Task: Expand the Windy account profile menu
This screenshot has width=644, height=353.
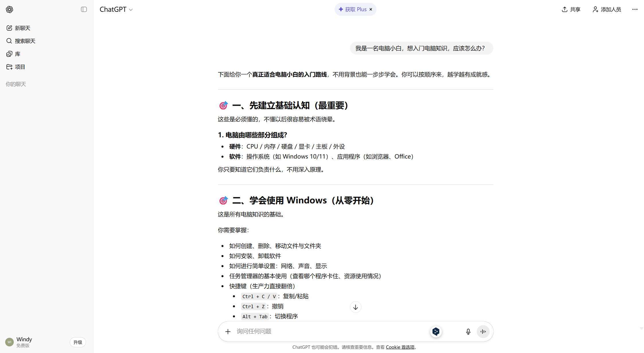Action: click(x=24, y=342)
